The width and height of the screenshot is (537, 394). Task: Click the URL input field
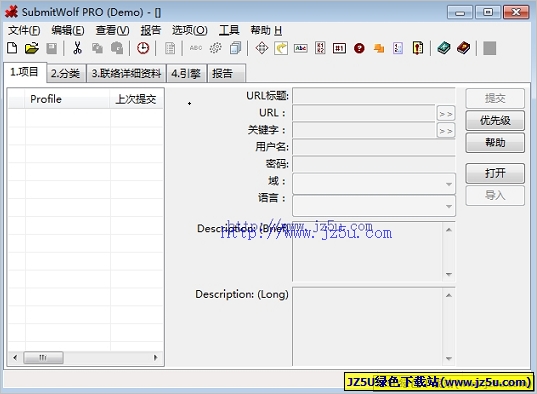364,113
